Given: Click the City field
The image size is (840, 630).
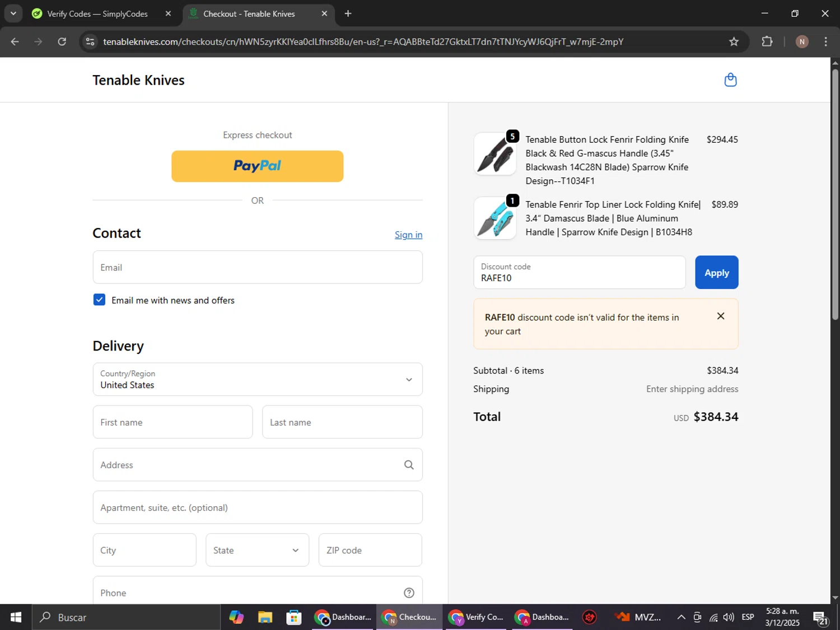Looking at the screenshot, I should pos(144,550).
